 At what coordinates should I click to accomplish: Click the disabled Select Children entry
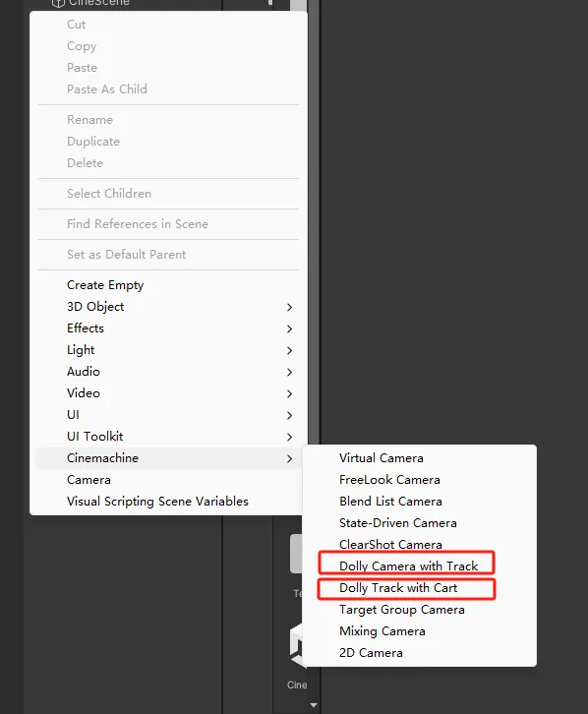pyautogui.click(x=168, y=194)
